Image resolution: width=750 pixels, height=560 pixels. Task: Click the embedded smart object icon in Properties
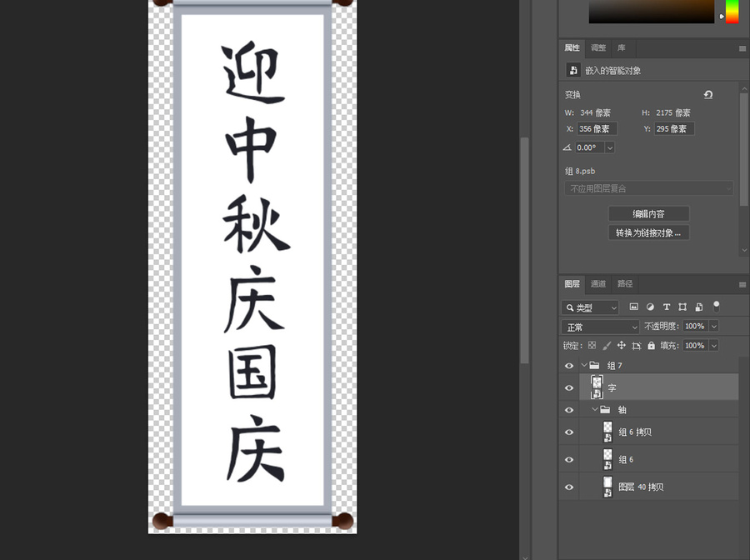pyautogui.click(x=573, y=70)
